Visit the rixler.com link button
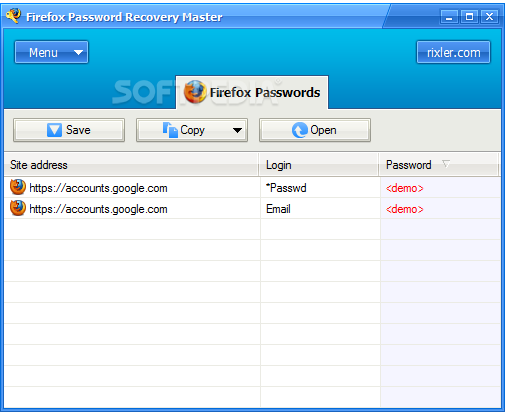505x412 pixels. click(453, 52)
